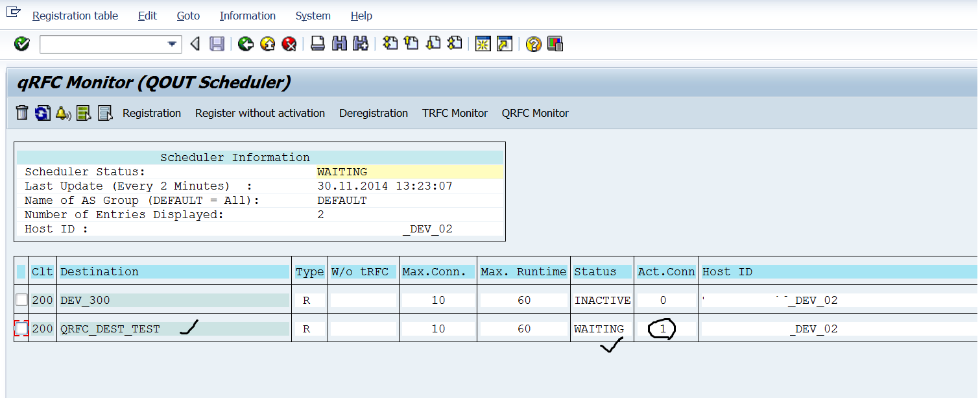Click the Deregistration button

tap(374, 113)
